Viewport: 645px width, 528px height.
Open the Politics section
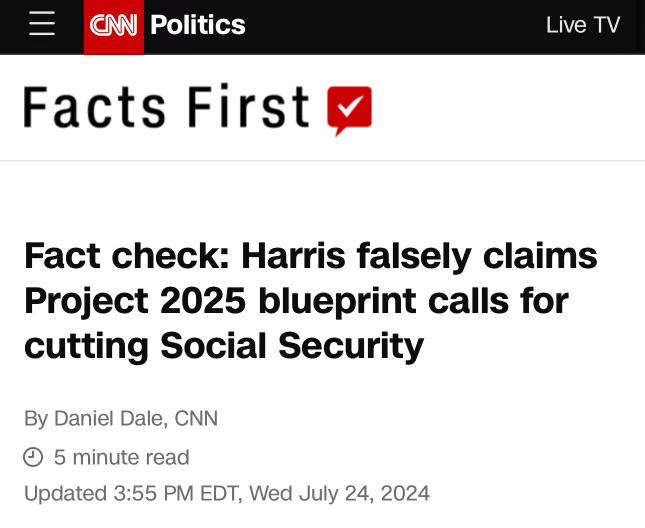pos(197,25)
